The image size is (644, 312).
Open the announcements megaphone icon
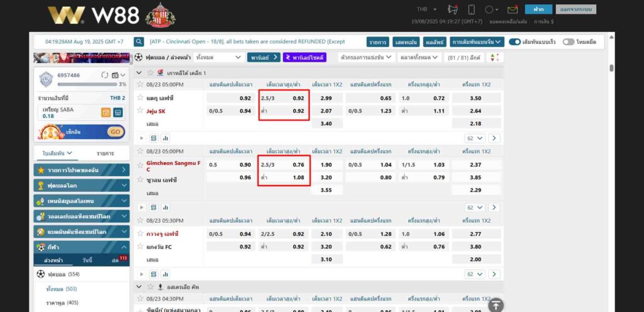tap(453, 9)
